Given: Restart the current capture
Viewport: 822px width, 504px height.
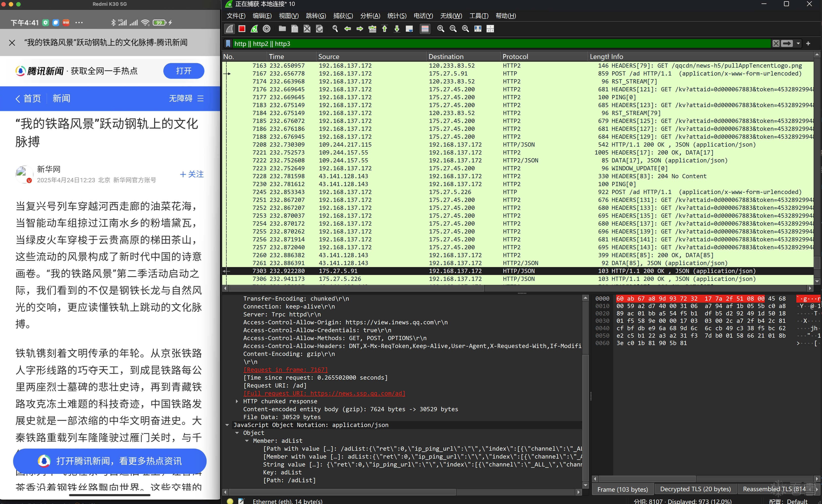Looking at the screenshot, I should click(254, 29).
